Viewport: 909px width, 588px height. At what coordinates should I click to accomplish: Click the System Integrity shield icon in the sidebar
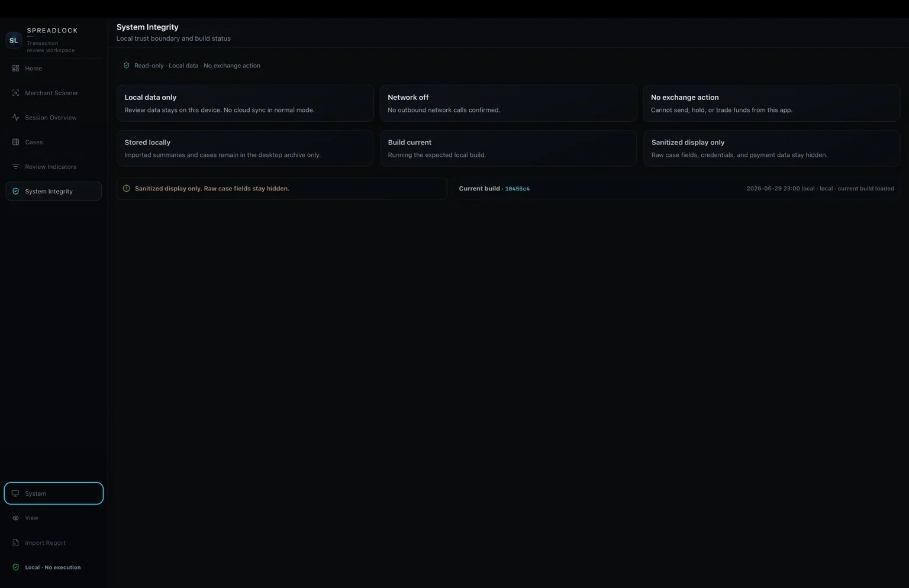[x=15, y=192]
